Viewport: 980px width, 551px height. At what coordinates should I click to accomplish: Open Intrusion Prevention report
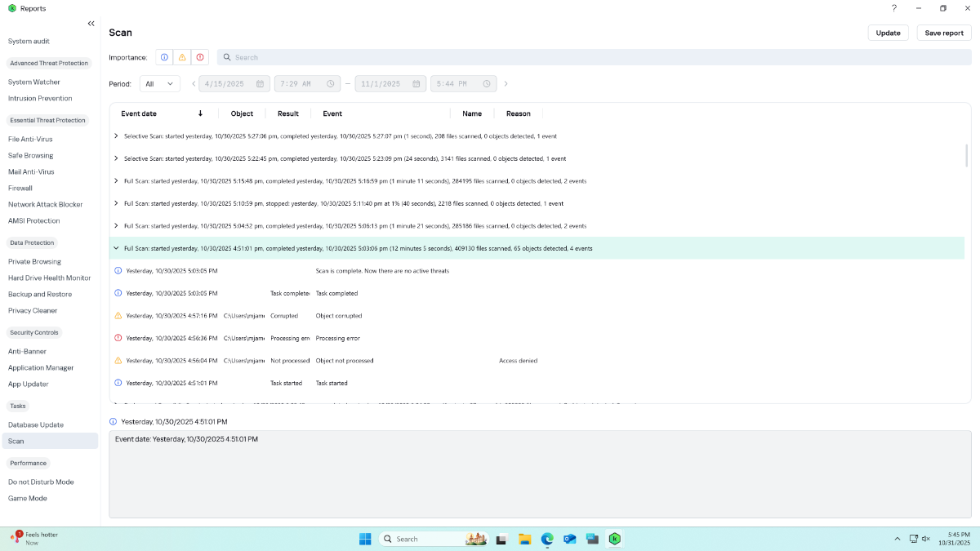tap(40, 98)
